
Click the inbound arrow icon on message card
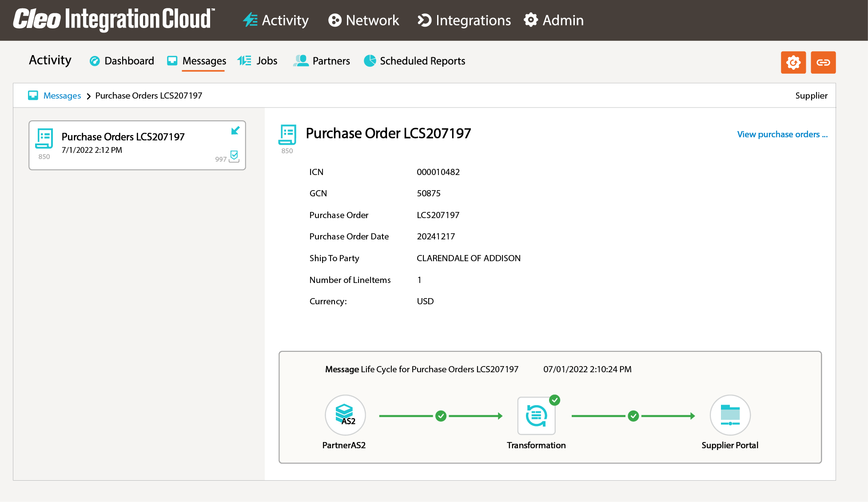click(x=235, y=131)
